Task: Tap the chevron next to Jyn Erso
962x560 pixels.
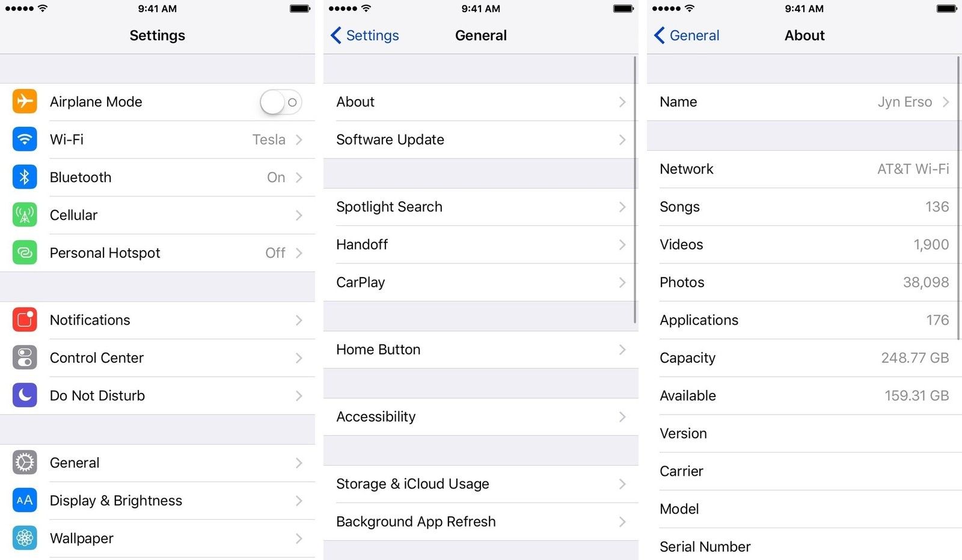Action: (x=946, y=102)
